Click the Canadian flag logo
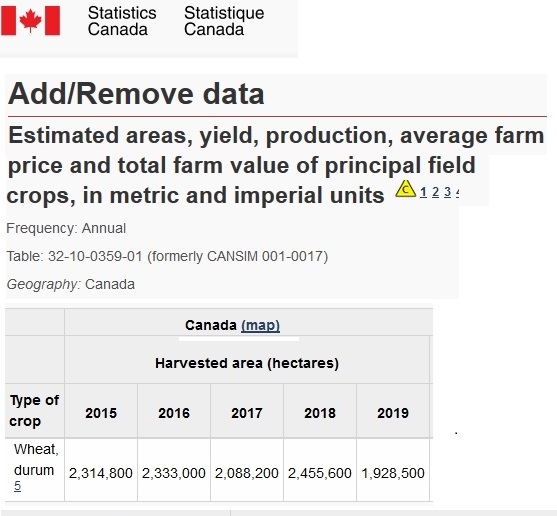 pyautogui.click(x=31, y=21)
